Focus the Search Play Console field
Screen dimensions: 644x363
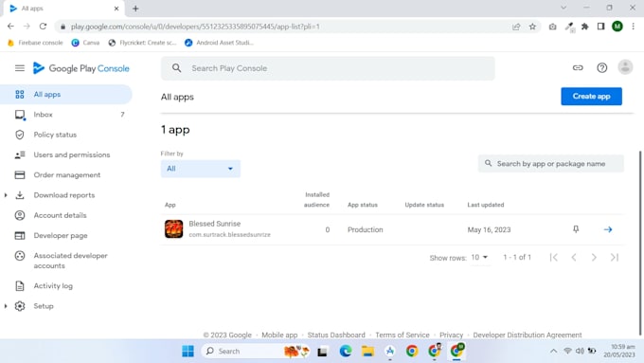point(328,68)
